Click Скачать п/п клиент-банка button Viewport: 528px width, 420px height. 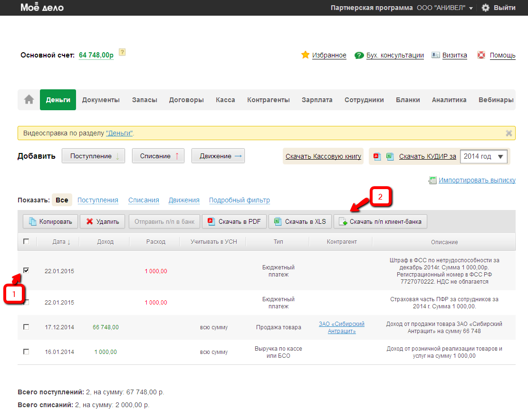(x=381, y=221)
